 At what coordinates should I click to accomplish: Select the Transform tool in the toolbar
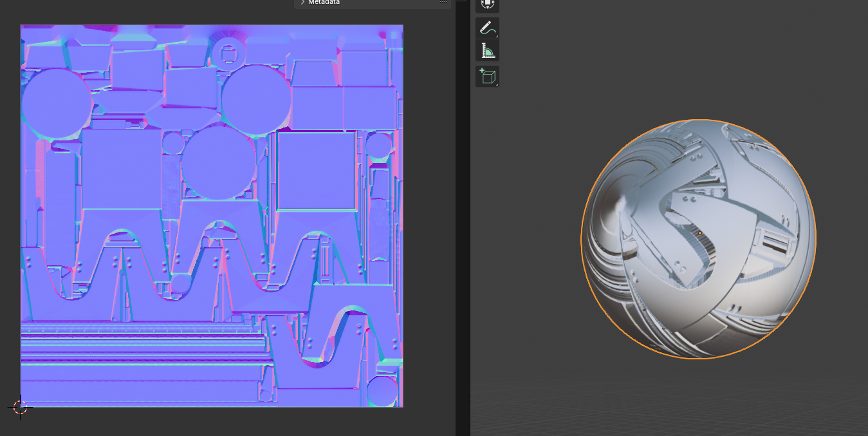pyautogui.click(x=487, y=5)
